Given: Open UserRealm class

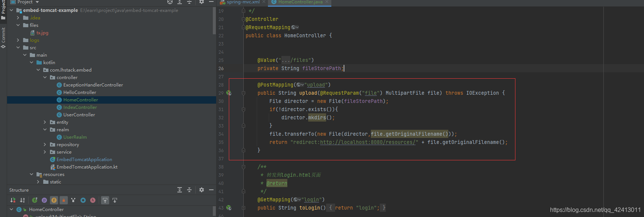Looking at the screenshot, I should 72,137.
